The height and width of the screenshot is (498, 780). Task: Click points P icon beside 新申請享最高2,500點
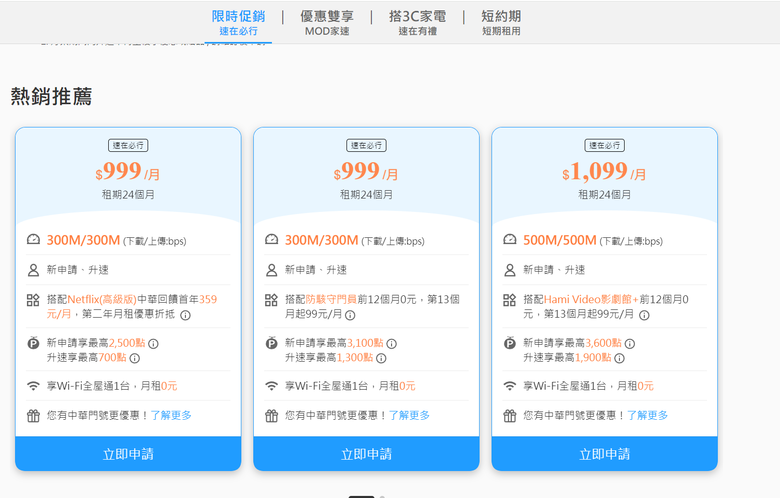coord(33,343)
